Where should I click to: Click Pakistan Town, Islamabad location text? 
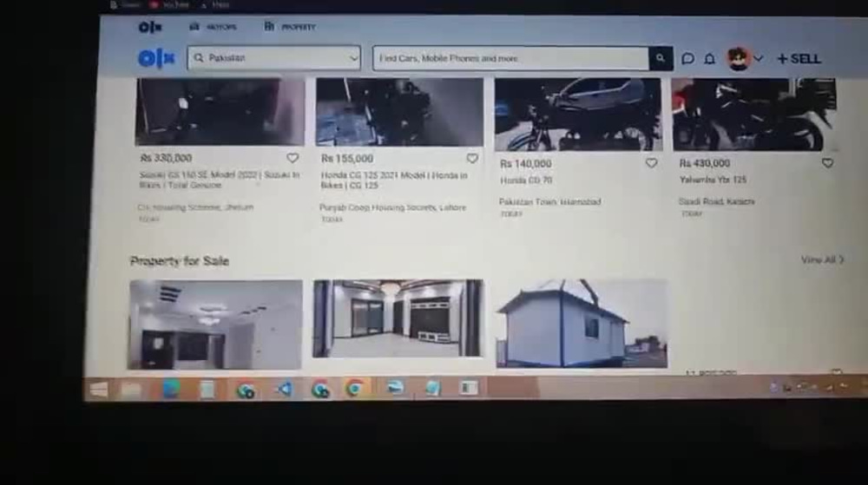coord(550,202)
